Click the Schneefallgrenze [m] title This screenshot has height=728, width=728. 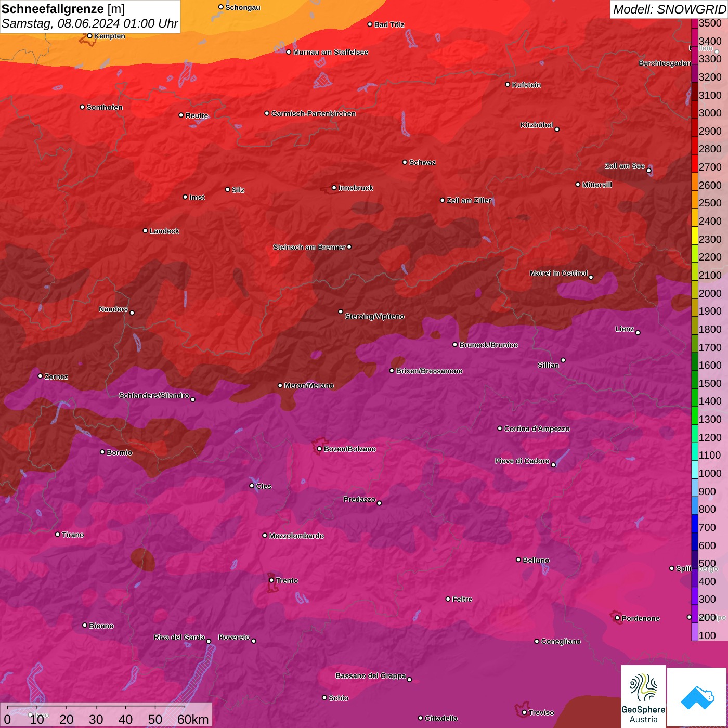tap(63, 9)
